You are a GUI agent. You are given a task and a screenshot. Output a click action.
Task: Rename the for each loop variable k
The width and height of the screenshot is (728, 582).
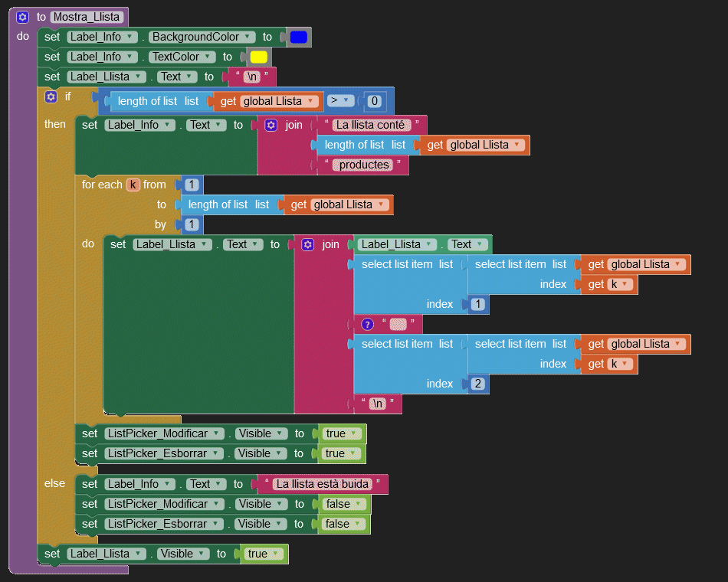133,185
